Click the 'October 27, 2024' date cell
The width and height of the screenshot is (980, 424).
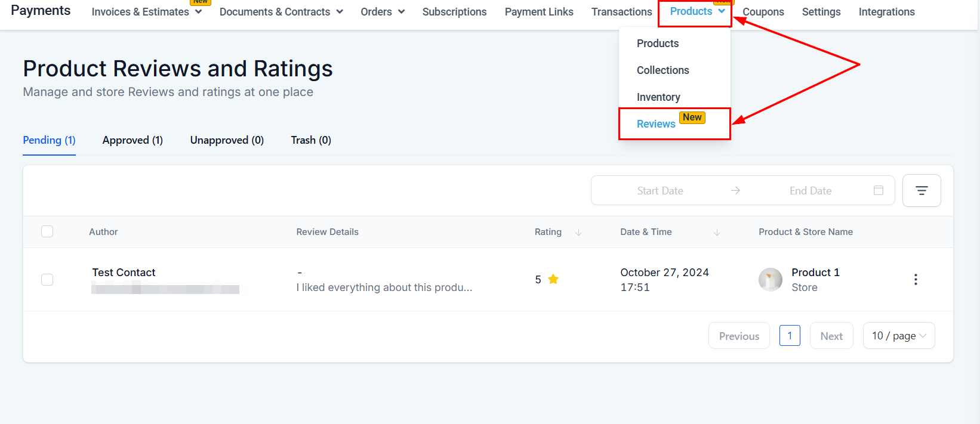click(664, 273)
